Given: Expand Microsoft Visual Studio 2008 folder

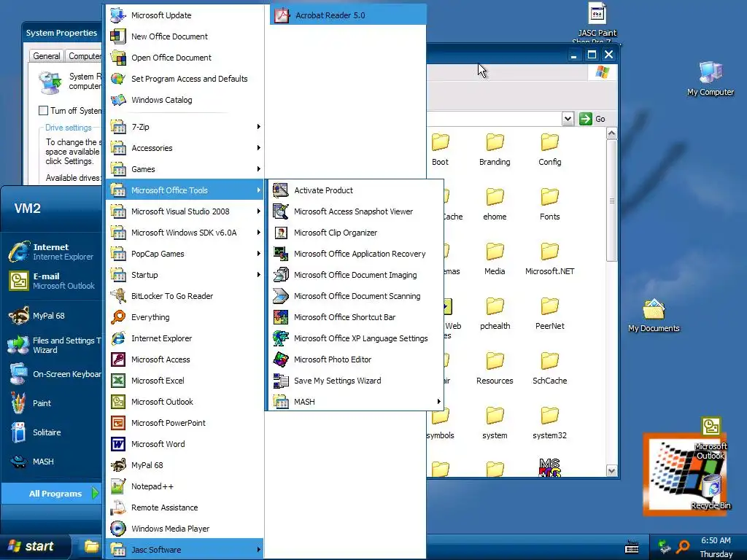Looking at the screenshot, I should [x=185, y=211].
